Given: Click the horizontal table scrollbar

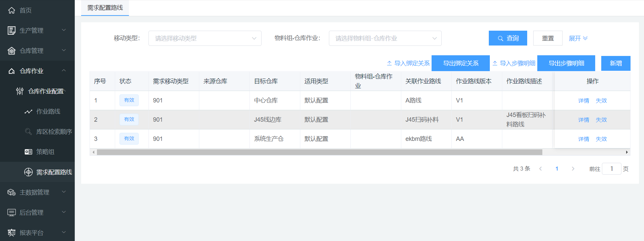Looking at the screenshot, I should 319,152.
